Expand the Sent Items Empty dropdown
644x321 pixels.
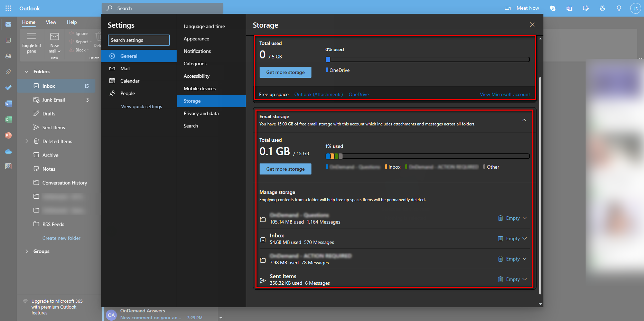(525, 279)
